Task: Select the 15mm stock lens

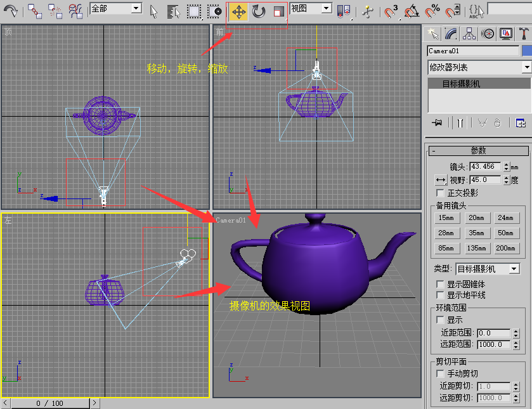Action: [x=447, y=217]
